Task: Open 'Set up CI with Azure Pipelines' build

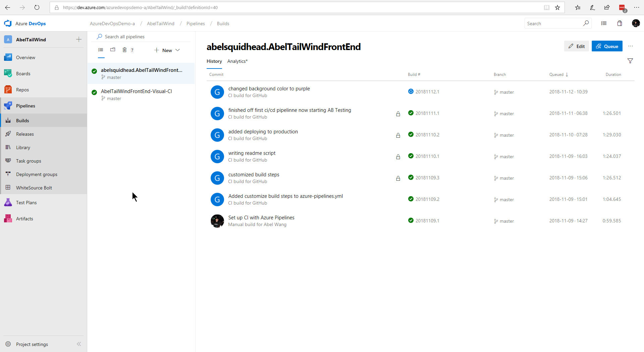Action: click(x=261, y=218)
